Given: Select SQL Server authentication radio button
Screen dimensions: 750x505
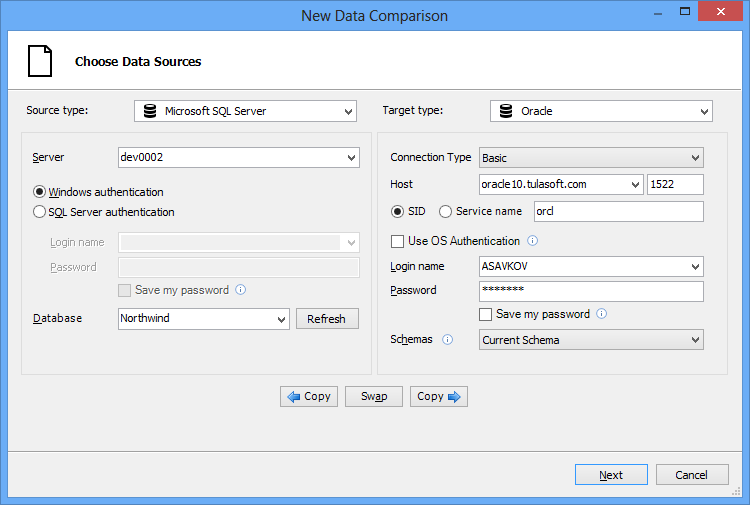Looking at the screenshot, I should pos(39,212).
